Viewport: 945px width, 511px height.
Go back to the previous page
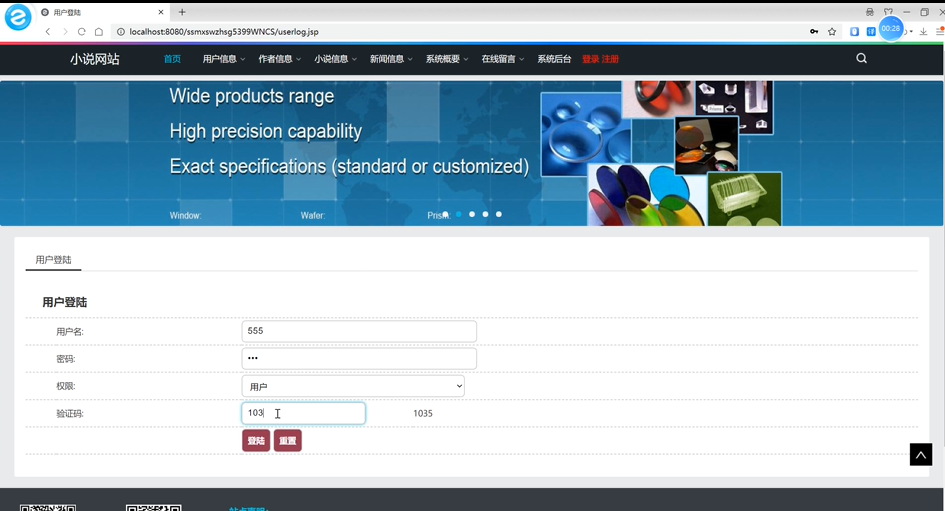(48, 31)
